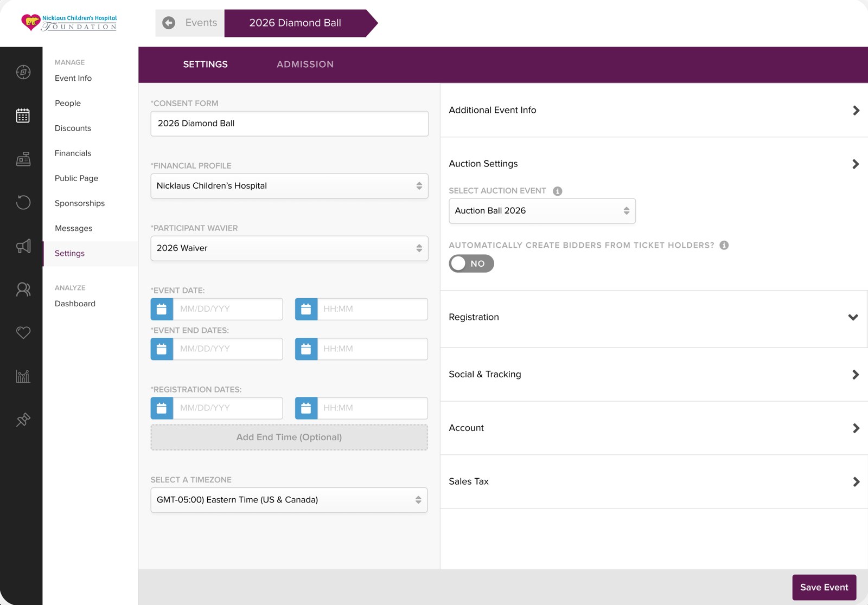868x605 pixels.
Task: Expand the Account section
Action: tap(654, 428)
